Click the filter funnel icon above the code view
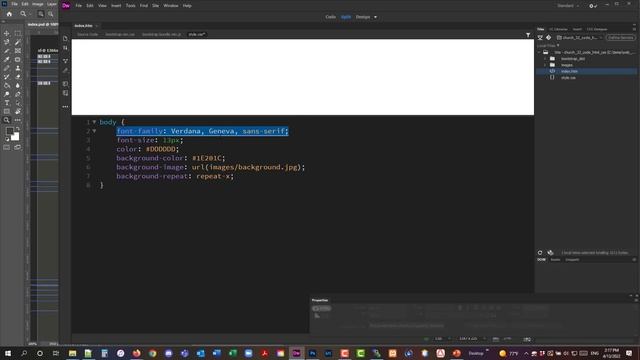 [x=528, y=35]
